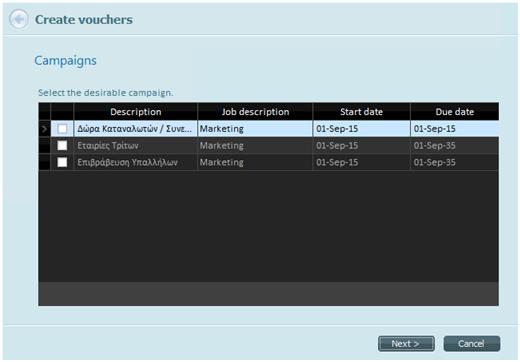
Task: Tick checkbox for Δώρα Καταναλωτών campaign
Action: (62, 129)
